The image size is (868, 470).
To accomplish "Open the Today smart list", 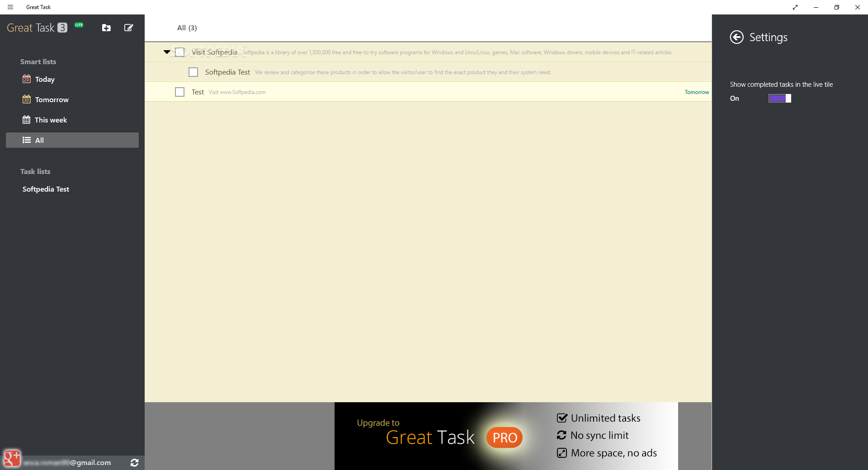I will click(72, 79).
